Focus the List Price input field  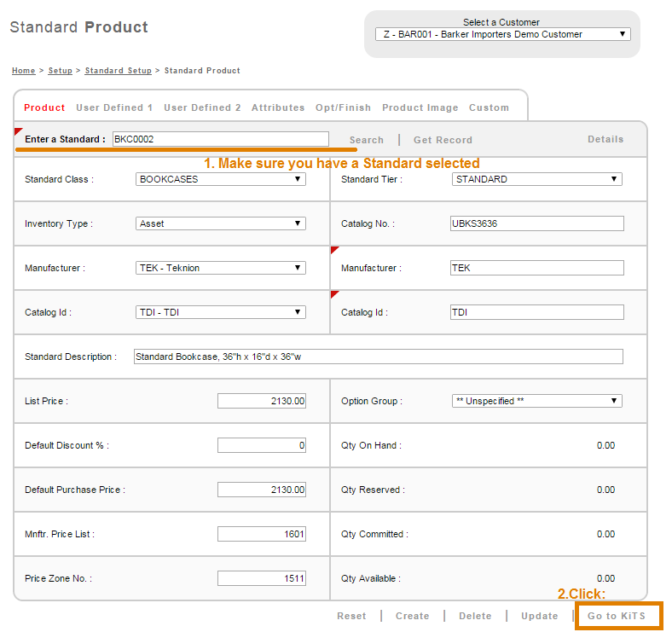(x=261, y=401)
